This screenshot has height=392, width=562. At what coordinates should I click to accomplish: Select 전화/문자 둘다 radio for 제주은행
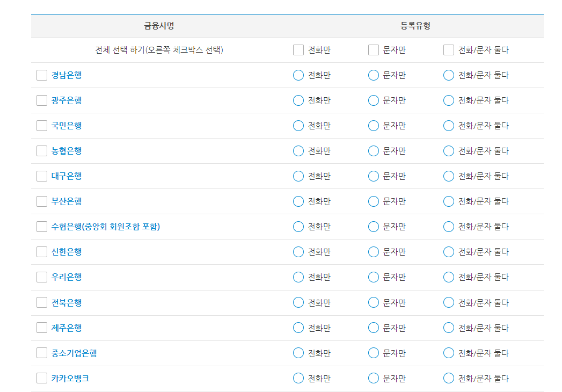click(448, 328)
